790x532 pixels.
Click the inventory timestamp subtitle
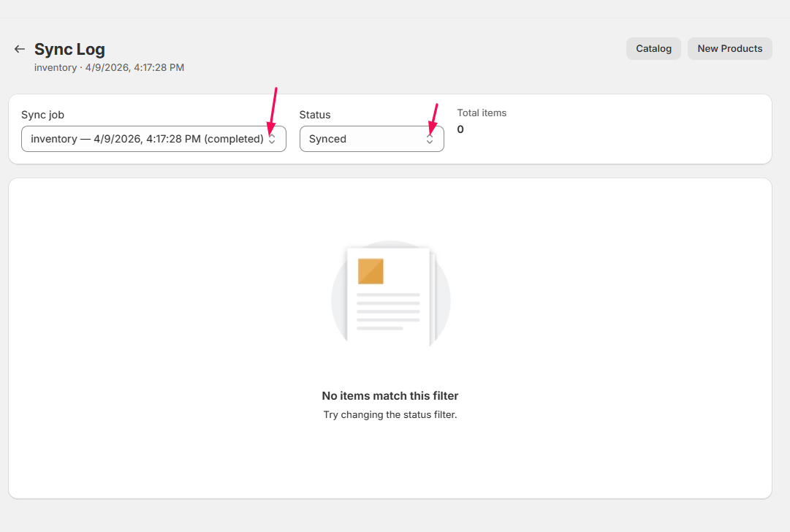click(x=109, y=67)
